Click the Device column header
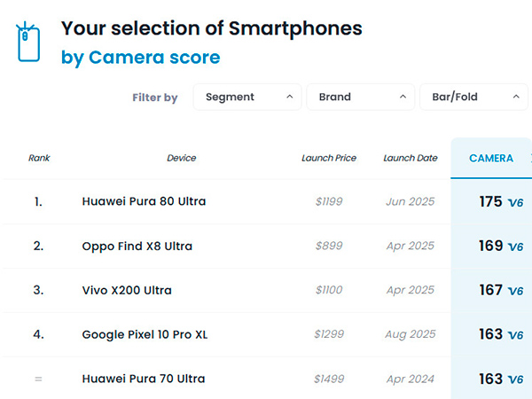This screenshot has height=399, width=532. pyautogui.click(x=181, y=158)
